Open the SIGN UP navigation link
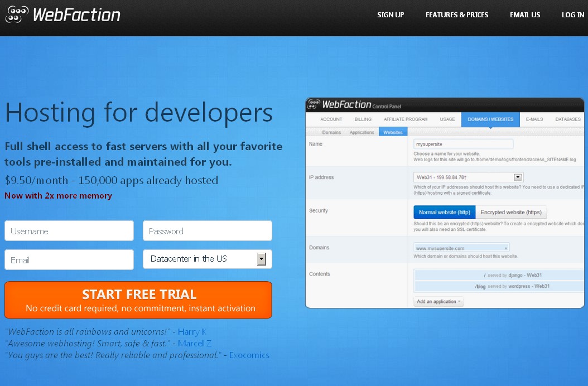Image resolution: width=588 pixels, height=386 pixels. [x=391, y=15]
